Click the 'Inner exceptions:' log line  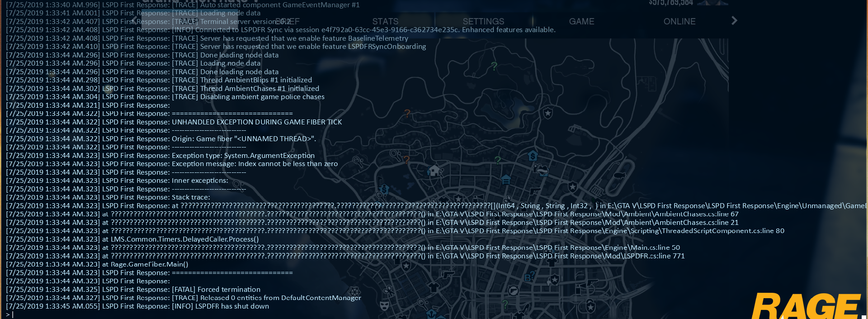pos(117,181)
